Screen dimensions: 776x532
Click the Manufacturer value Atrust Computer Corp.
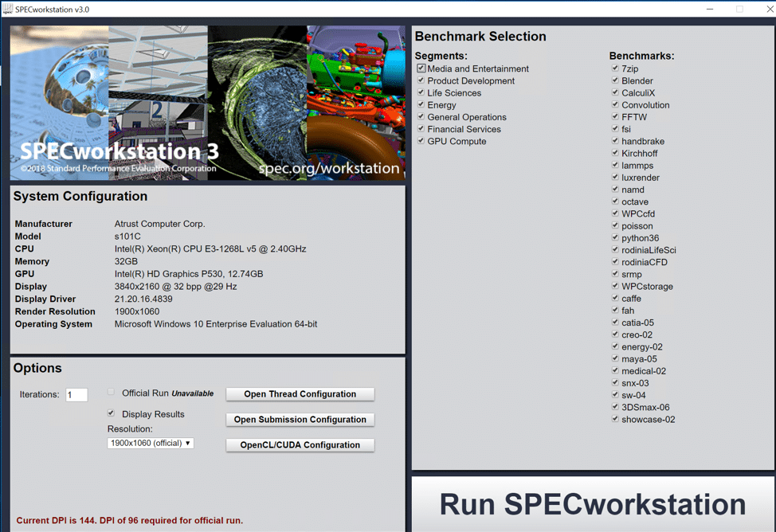tap(160, 224)
